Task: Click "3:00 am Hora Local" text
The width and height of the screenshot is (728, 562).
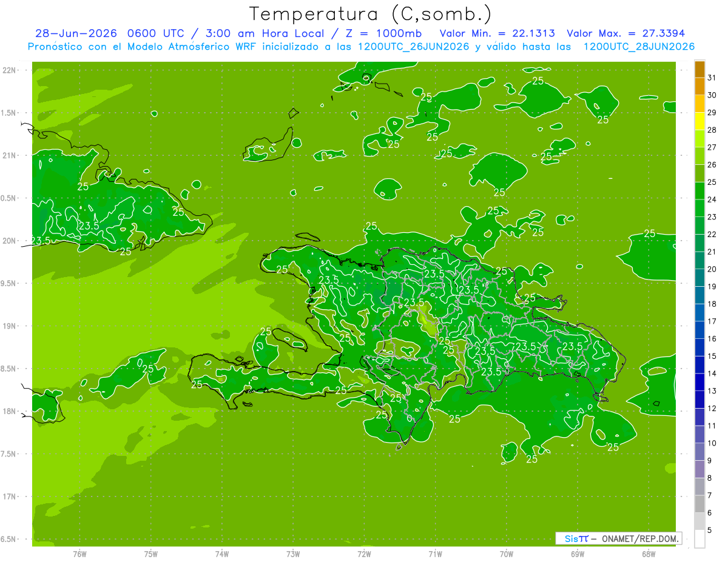Action: pyautogui.click(x=265, y=33)
